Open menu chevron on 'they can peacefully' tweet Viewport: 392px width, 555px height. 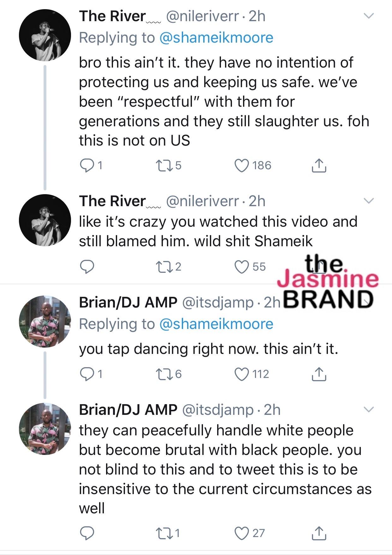(369, 409)
